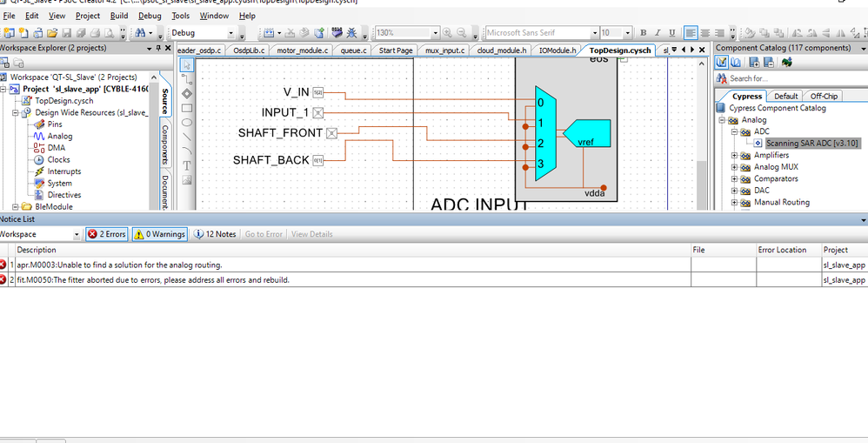Image resolution: width=868 pixels, height=443 pixels.
Task: Toggle left text alignment
Action: (691, 33)
